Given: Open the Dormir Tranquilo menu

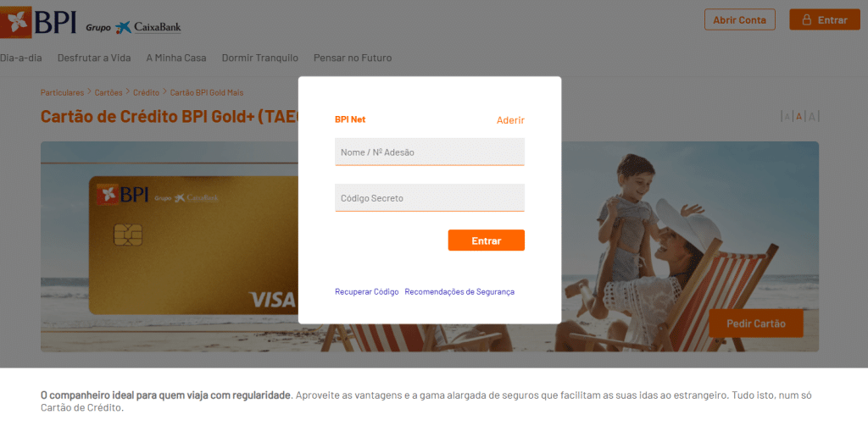Looking at the screenshot, I should point(260,58).
